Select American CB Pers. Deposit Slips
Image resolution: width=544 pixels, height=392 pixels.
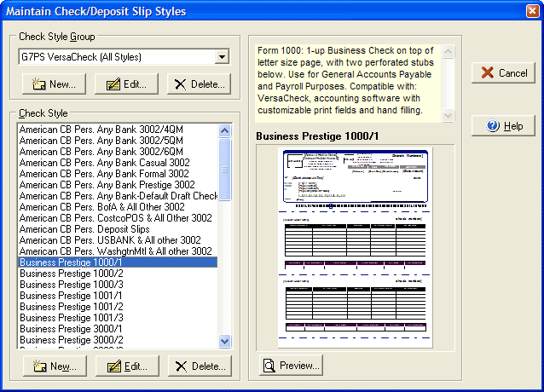[x=118, y=229]
